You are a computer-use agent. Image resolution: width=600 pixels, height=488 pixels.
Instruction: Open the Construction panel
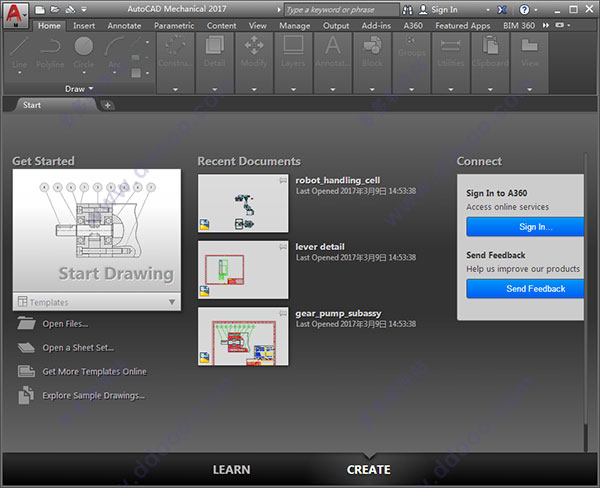tap(175, 61)
